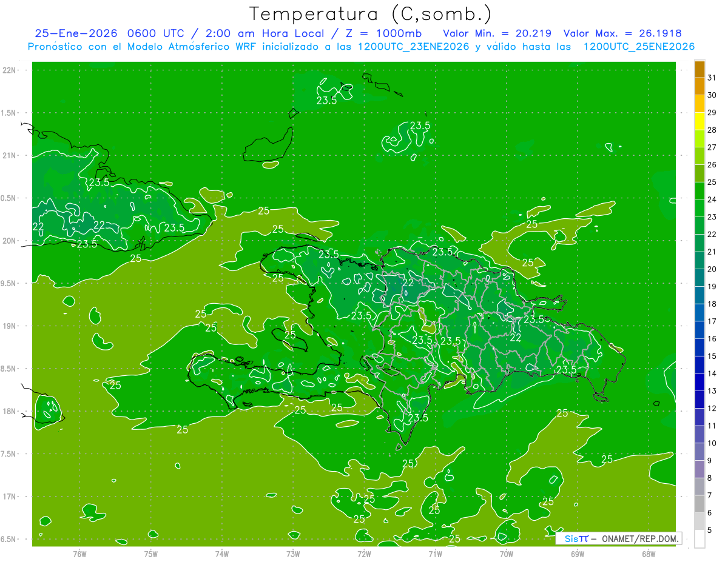
Task: Click the '17N' latitude axis label
Action: (10, 497)
